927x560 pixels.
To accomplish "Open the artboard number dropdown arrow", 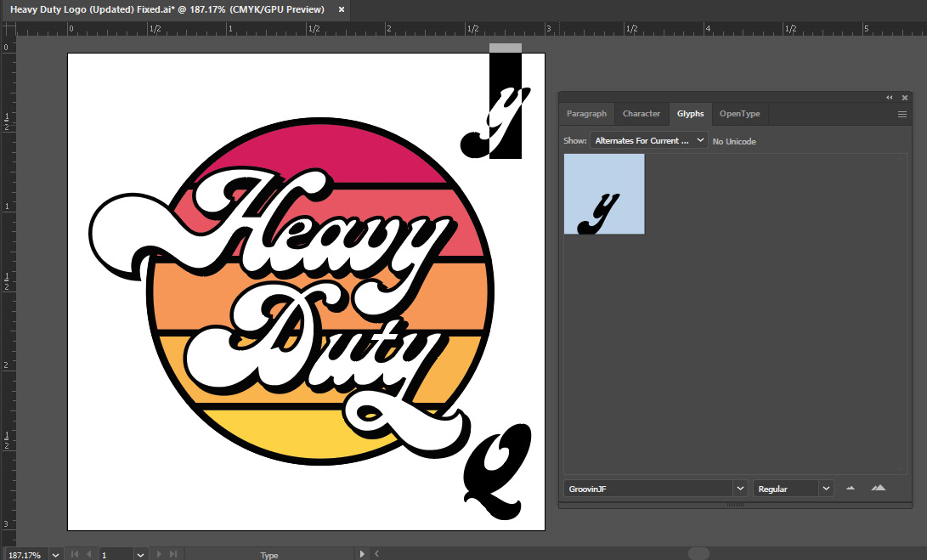I will click(x=140, y=555).
